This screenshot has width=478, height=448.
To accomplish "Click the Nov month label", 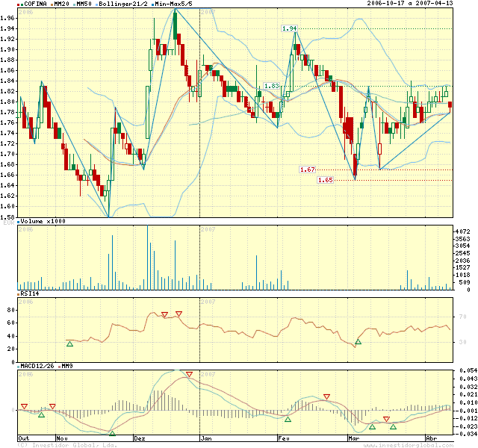I will click(x=62, y=438).
